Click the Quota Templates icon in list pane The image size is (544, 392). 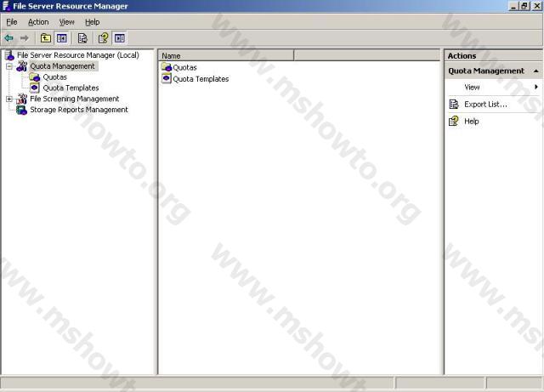click(167, 78)
